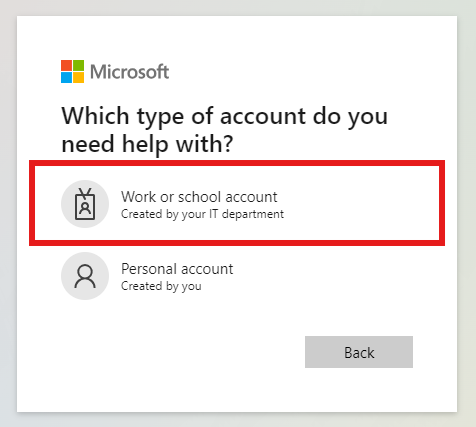Pick the Personal account option row
Screen dimensions: 476x427
click(x=237, y=276)
